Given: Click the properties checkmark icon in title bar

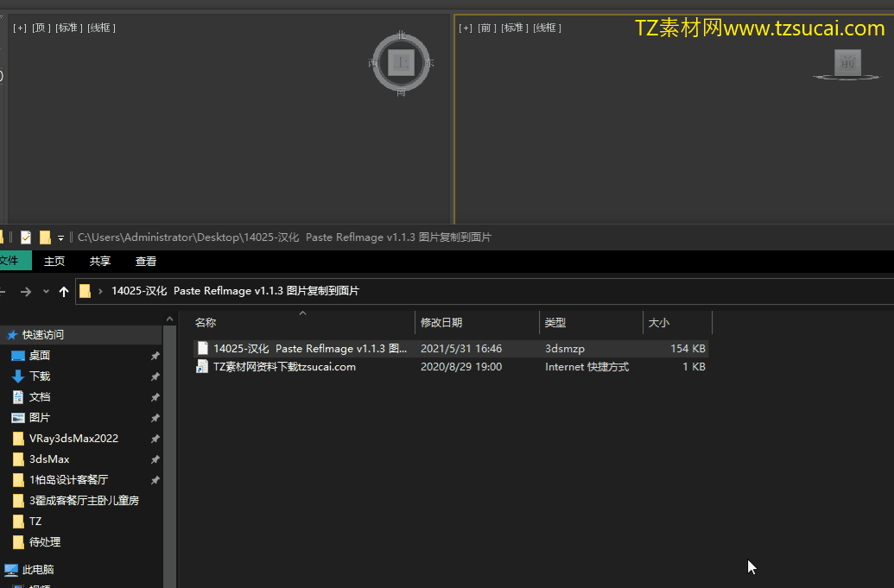Looking at the screenshot, I should (26, 237).
